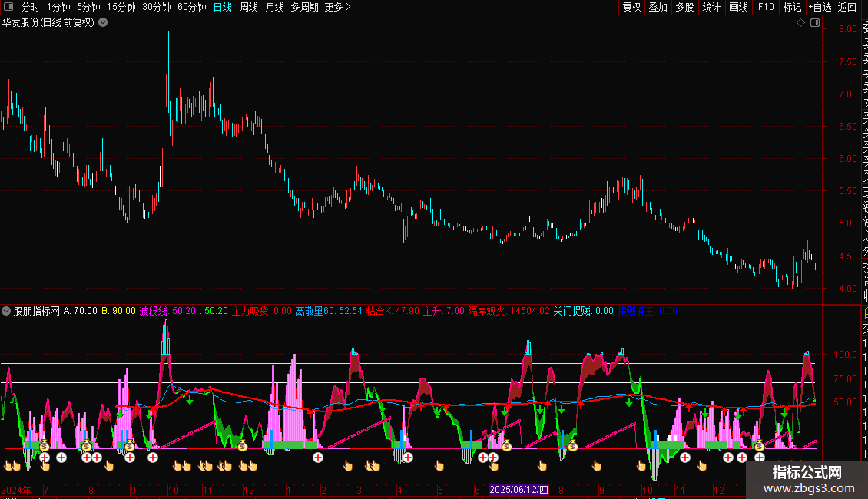868x499 pixels.
Task: Activate the 画线 drawing tools
Action: pos(738,7)
